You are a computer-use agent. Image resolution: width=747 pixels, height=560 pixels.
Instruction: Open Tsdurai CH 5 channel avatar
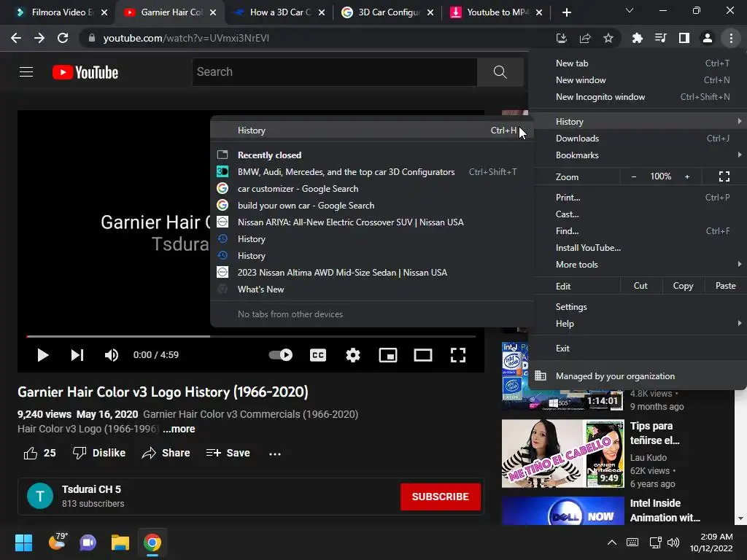pos(40,496)
